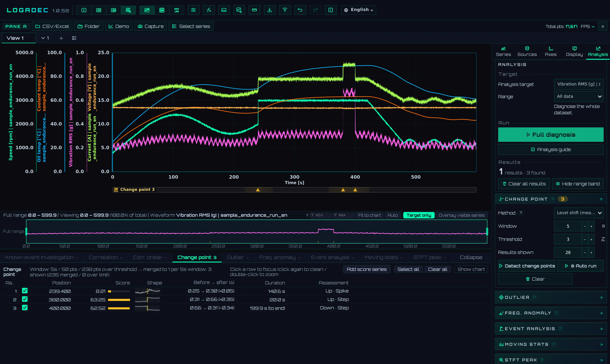Switch to single pane layout icon
Viewport: 610px width, 364px height.
pos(84,10)
